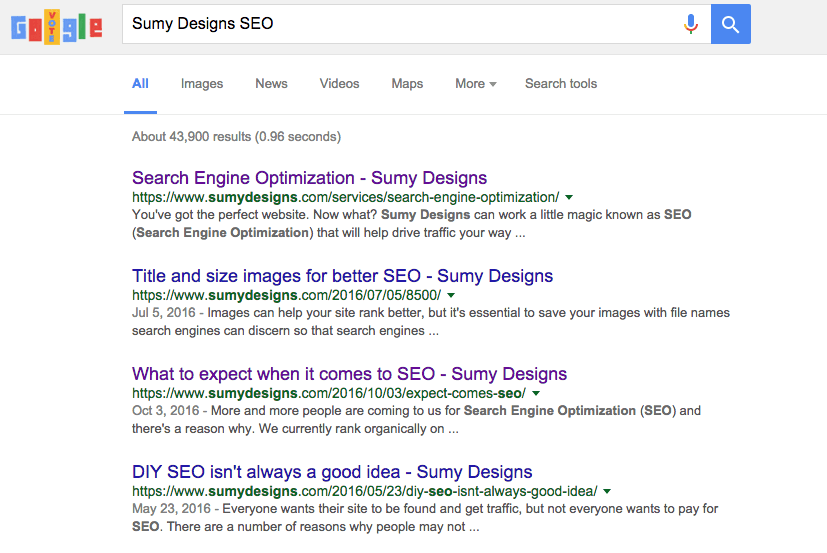Click the About 43,900 results text
Screen dimensions: 827x553
[236, 137]
